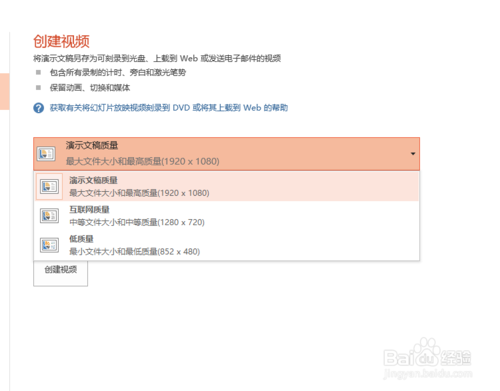The width and height of the screenshot is (500, 391).
Task: Select 互联网质量 1280 x 720 option
Action: (x=226, y=216)
